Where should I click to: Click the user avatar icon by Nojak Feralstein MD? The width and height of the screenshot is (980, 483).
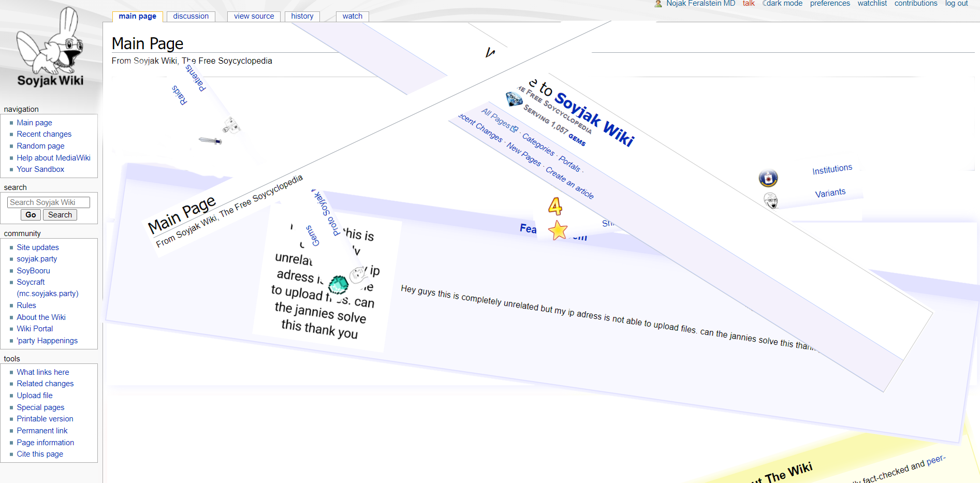pyautogui.click(x=658, y=4)
